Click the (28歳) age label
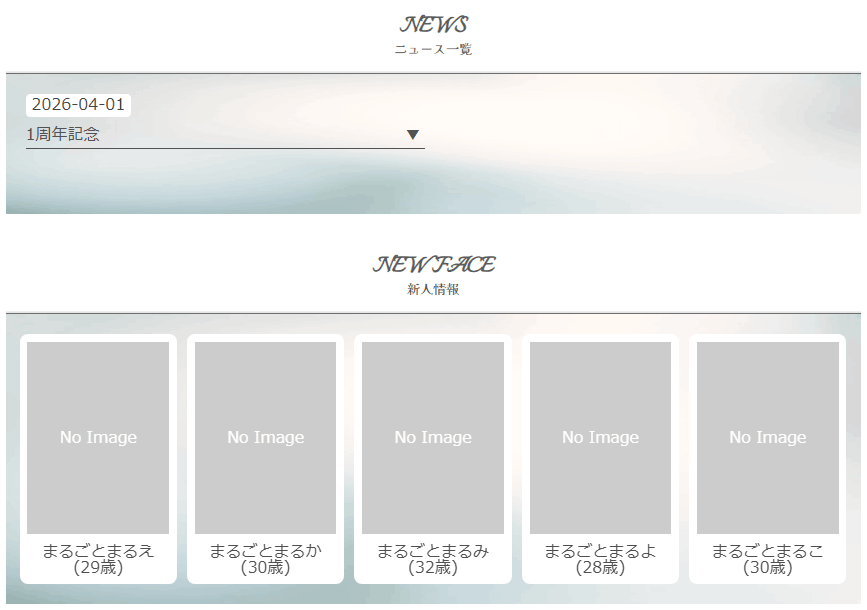This screenshot has height=610, width=867. click(x=600, y=568)
